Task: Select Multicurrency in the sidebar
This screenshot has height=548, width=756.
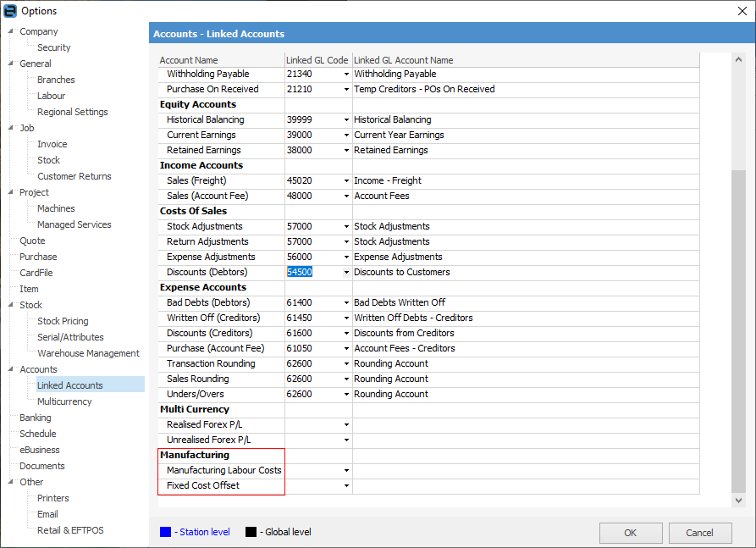Action: [64, 401]
